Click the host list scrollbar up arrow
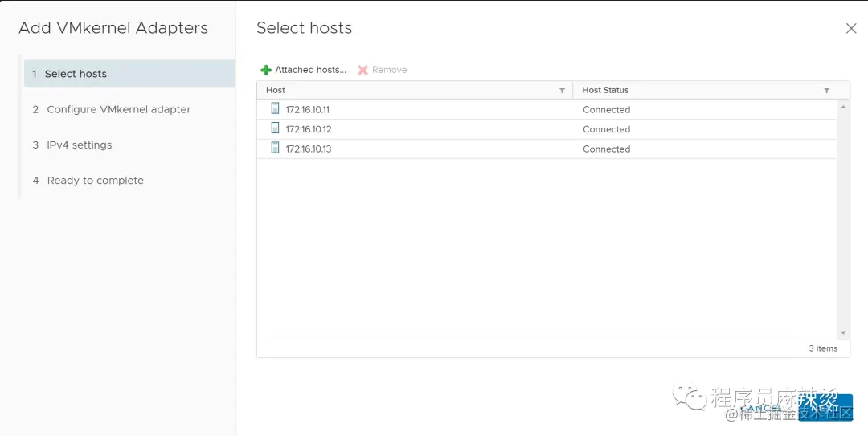Screen dimensions: 868x436 [843, 107]
